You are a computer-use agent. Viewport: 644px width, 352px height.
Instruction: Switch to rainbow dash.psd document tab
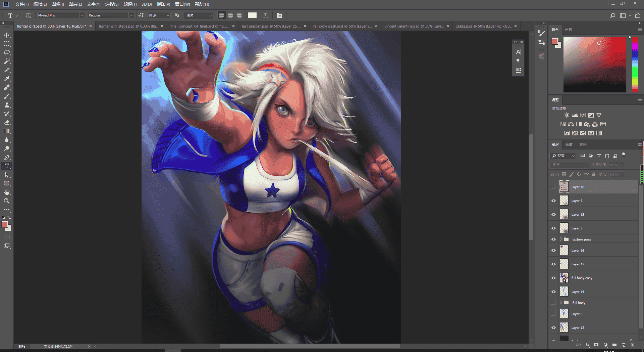(342, 26)
